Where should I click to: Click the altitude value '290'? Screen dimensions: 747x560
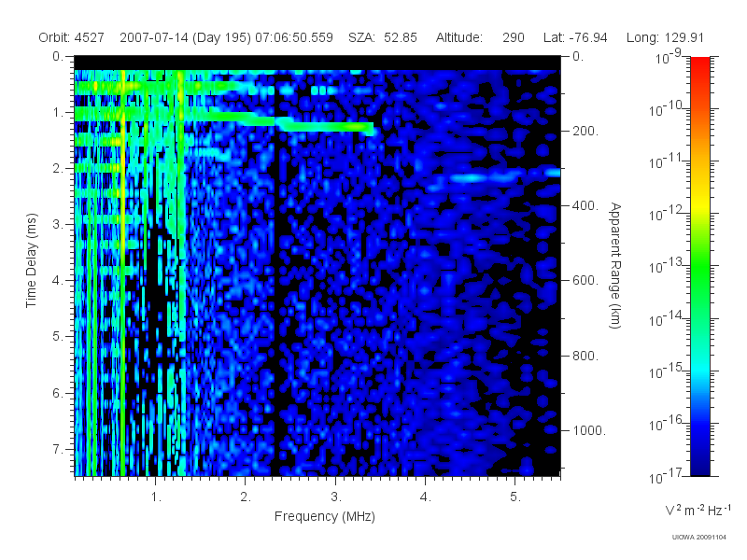click(513, 37)
